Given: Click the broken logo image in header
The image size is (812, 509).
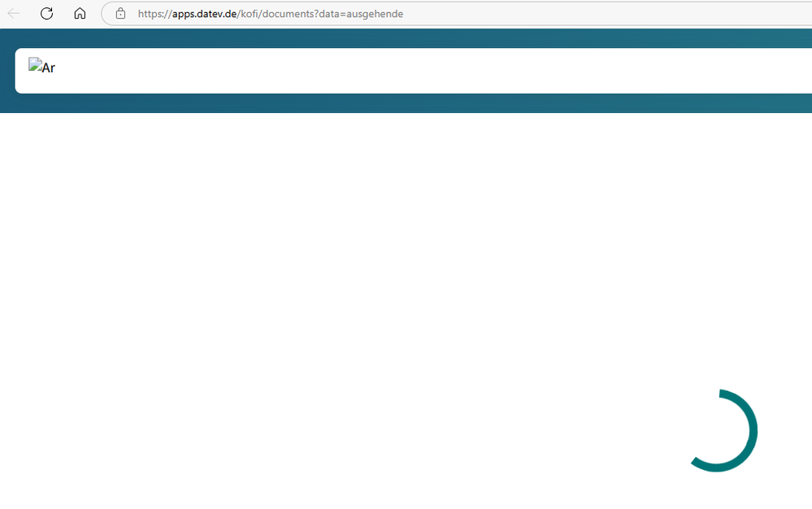Looking at the screenshot, I should (x=34, y=65).
